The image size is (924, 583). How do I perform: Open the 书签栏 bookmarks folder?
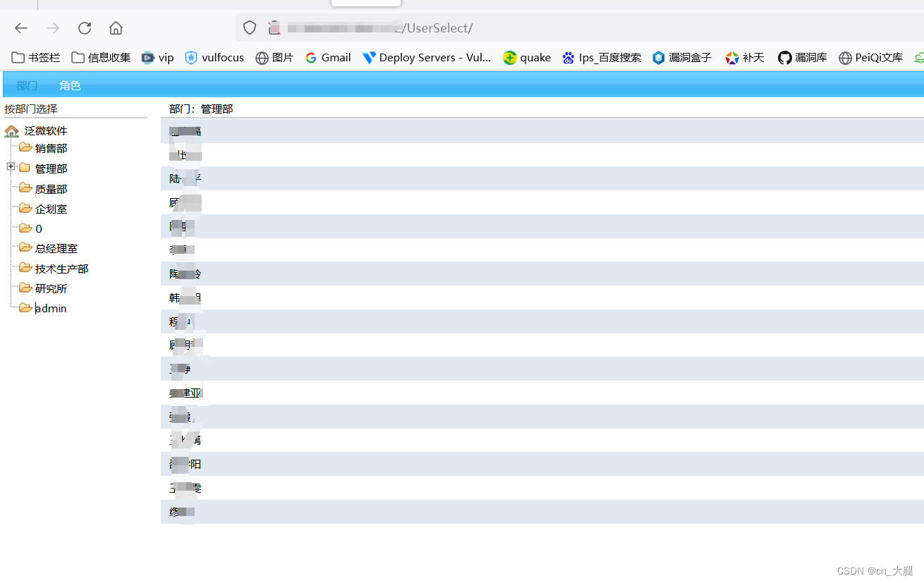36,58
